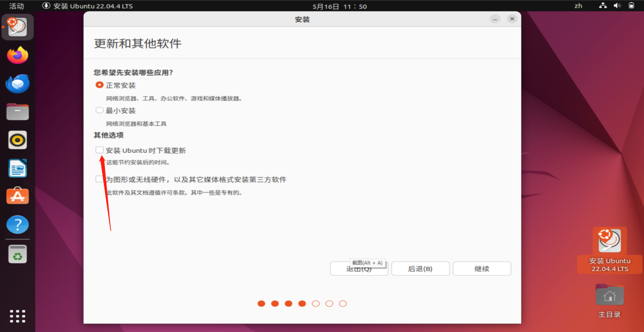Image resolution: width=644 pixels, height=332 pixels.
Task: Click the 其他选项 section label
Action: coord(109,135)
